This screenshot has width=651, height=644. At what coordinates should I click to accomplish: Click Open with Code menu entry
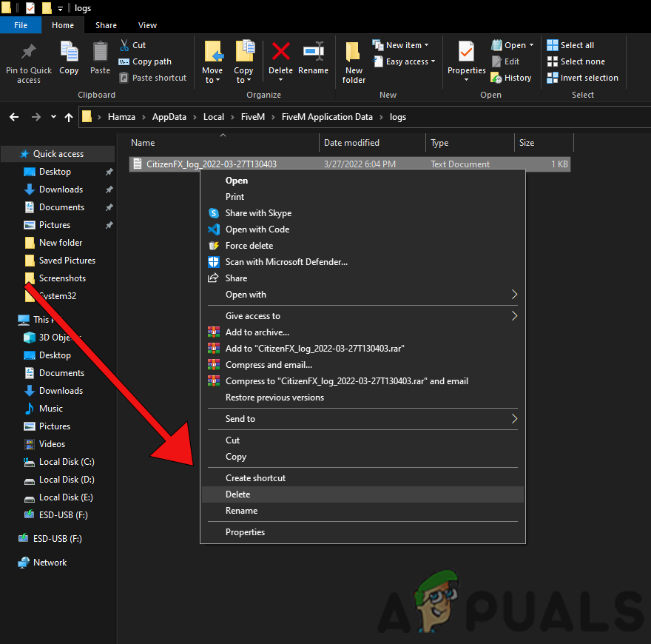click(x=362, y=229)
